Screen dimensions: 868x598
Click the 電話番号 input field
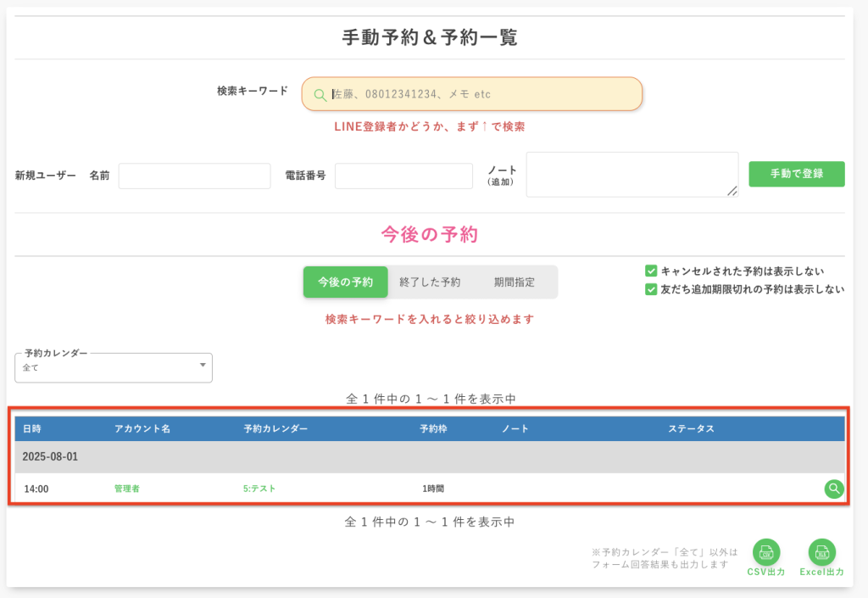pyautogui.click(x=403, y=176)
